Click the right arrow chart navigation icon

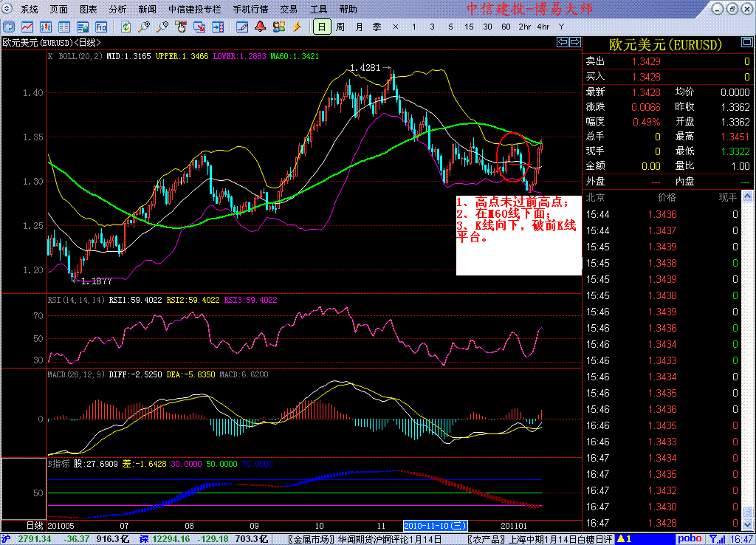pos(575,42)
